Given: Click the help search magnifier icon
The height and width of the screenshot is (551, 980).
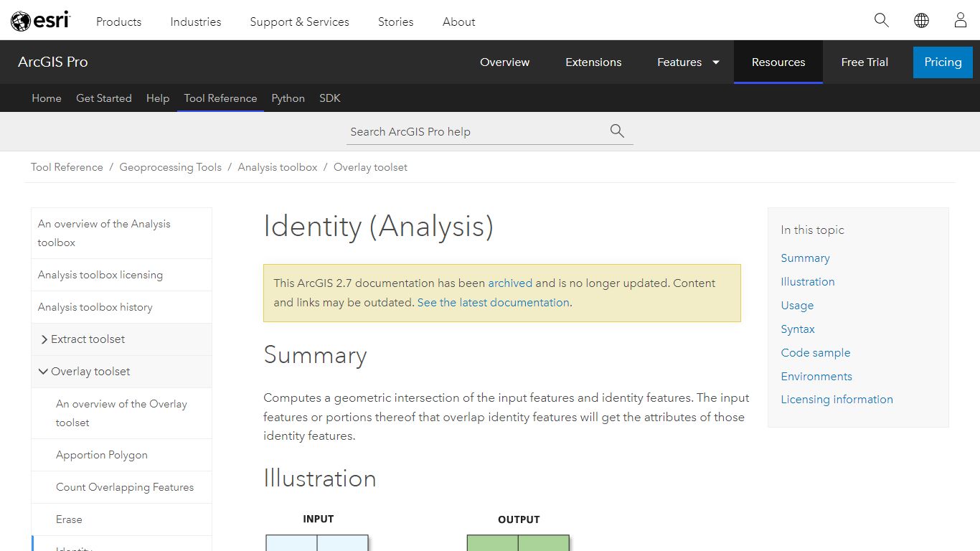Looking at the screenshot, I should pyautogui.click(x=617, y=131).
